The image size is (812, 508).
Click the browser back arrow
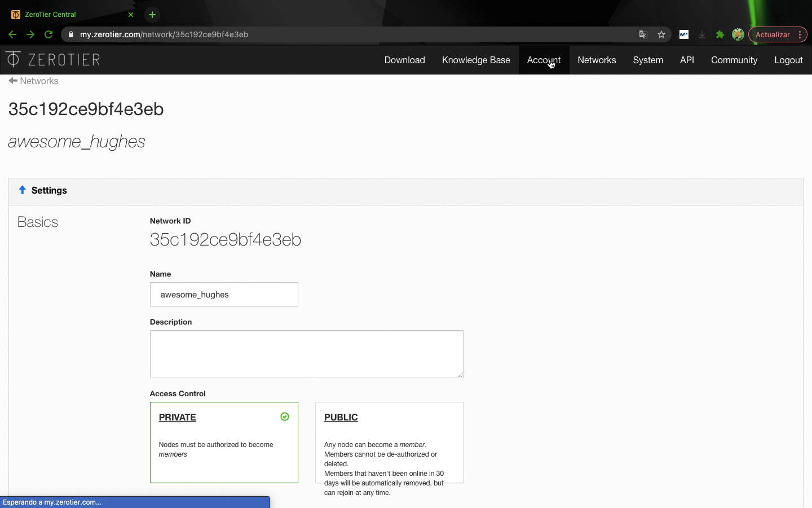click(12, 34)
